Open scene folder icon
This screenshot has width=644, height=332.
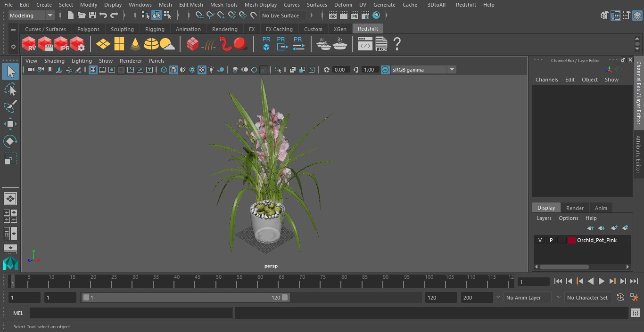tap(82, 16)
